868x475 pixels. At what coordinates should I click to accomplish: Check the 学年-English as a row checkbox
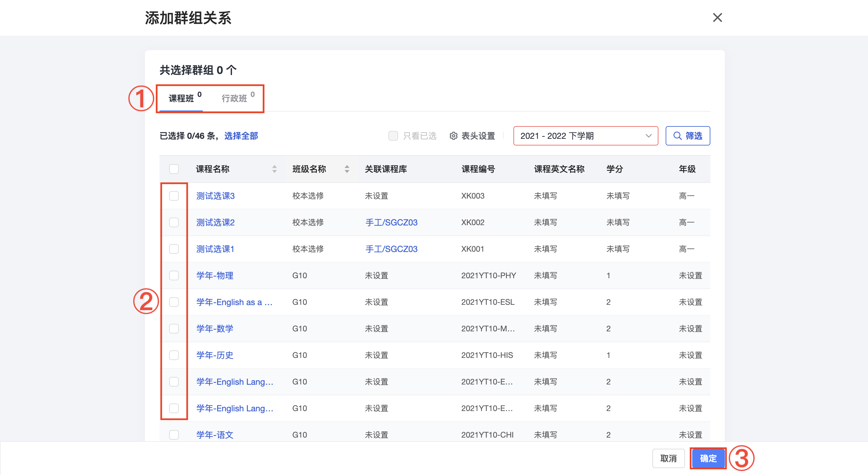(x=174, y=302)
